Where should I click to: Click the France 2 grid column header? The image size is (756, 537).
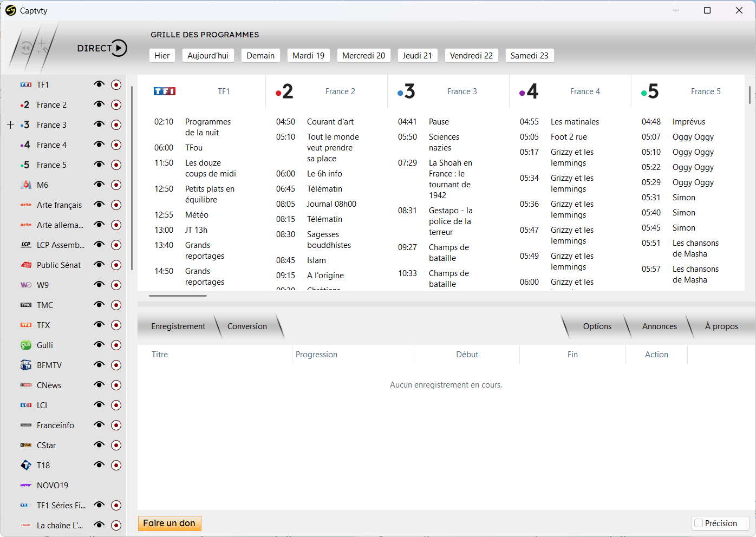327,91
